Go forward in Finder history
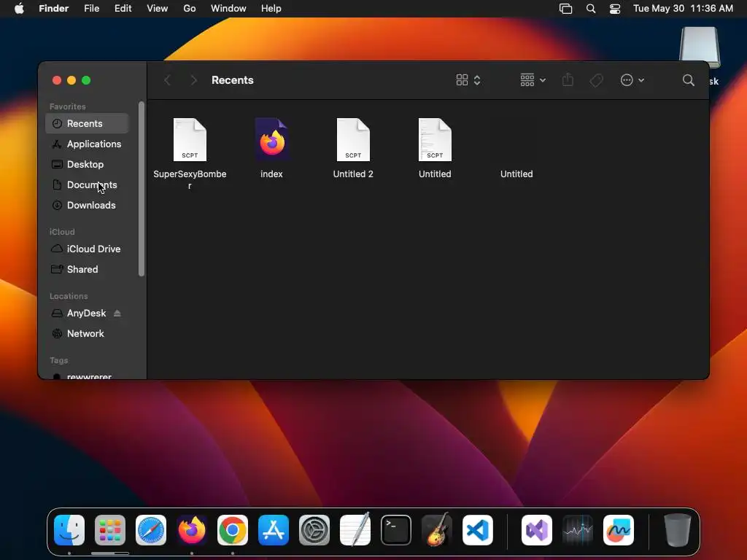The width and height of the screenshot is (747, 560). (x=193, y=80)
